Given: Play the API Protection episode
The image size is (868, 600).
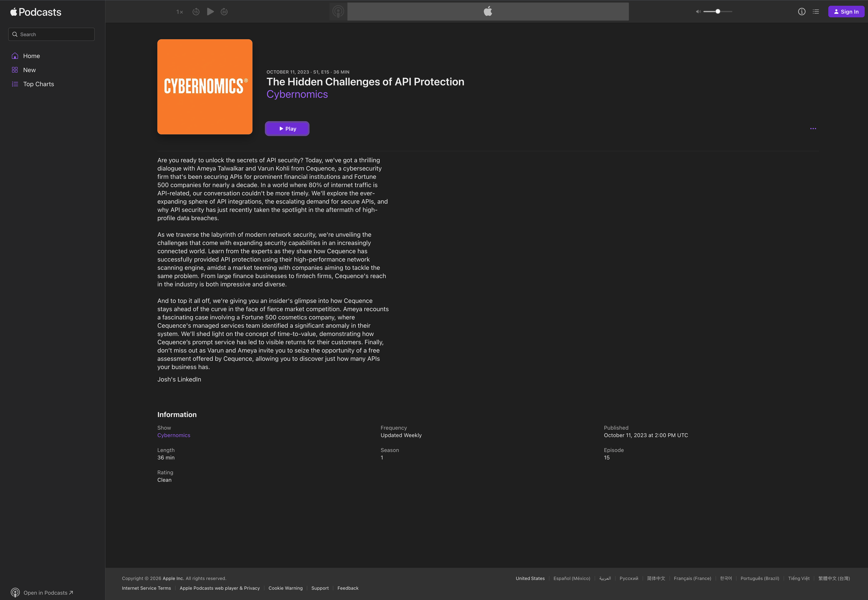Looking at the screenshot, I should click(287, 128).
